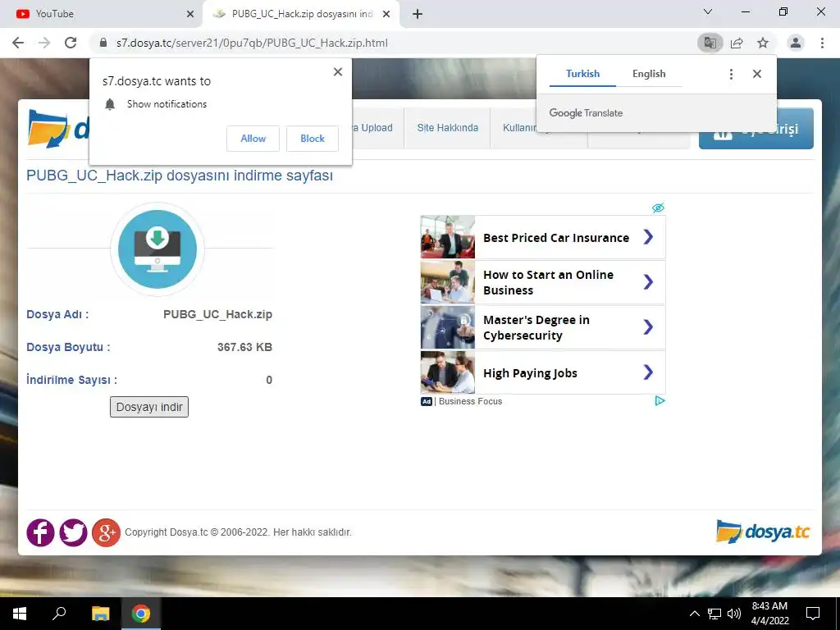The height and width of the screenshot is (630, 840).
Task: Close the Google Translate popup
Action: tap(757, 74)
